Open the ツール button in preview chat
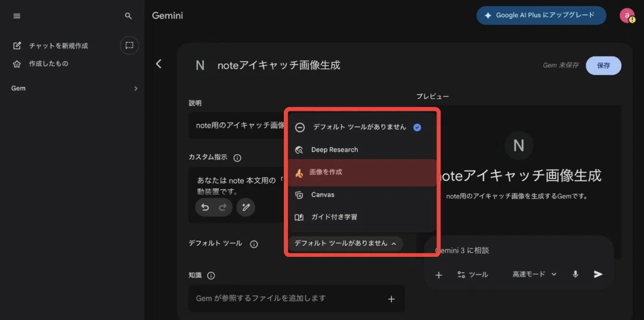This screenshot has width=644, height=320. pyautogui.click(x=472, y=275)
